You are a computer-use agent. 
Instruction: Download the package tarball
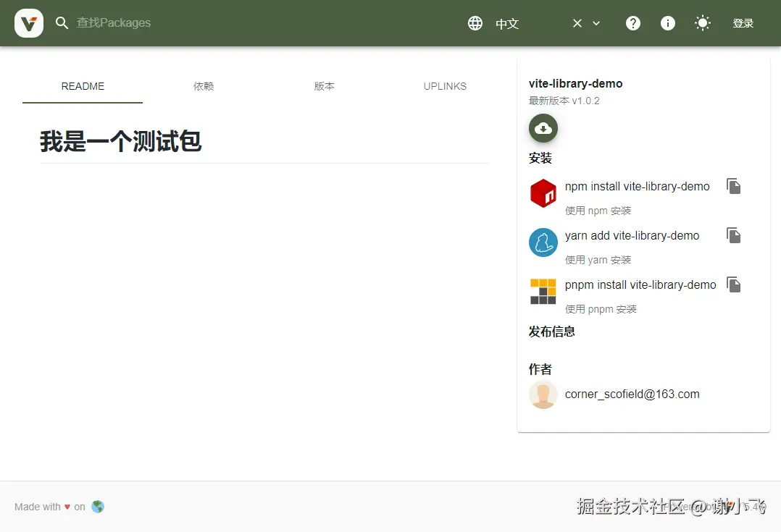(x=543, y=128)
